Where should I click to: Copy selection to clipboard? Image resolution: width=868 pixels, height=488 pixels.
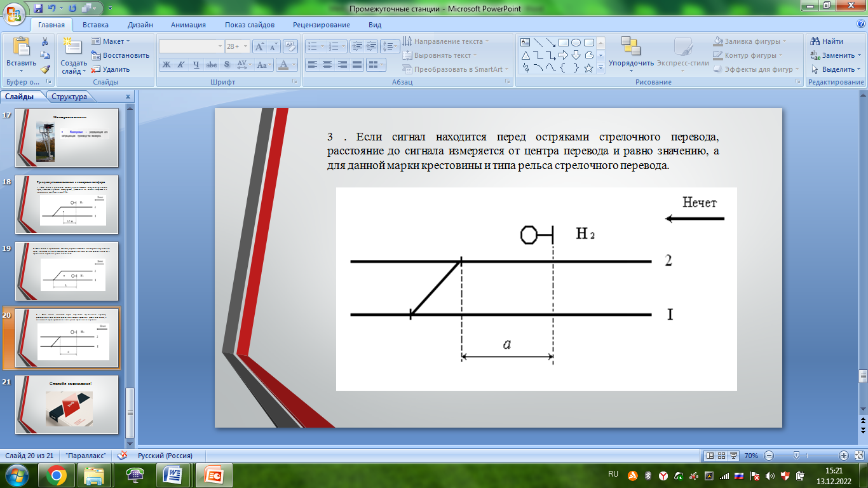coord(45,55)
